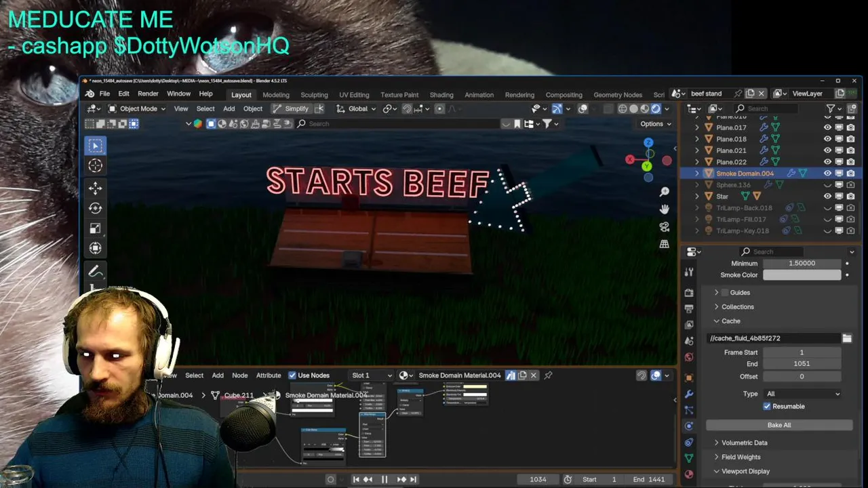Hide Plane.017 with its eye icon
The width and height of the screenshot is (868, 488).
point(827,127)
